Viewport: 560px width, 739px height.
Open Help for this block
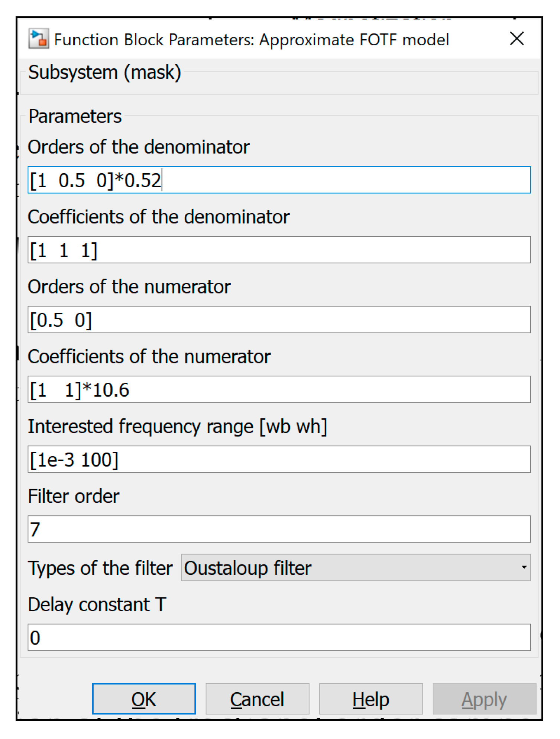click(370, 699)
